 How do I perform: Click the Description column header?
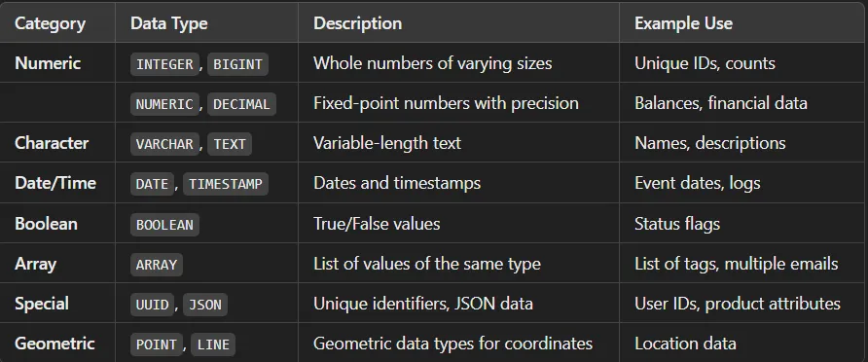(357, 23)
